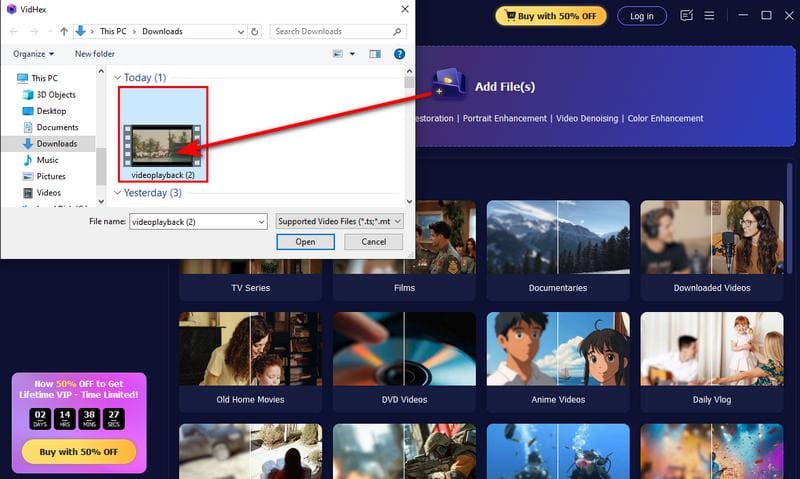Screen dimensions: 800x479
Task: Open the change view dropdown arrow
Action: click(x=352, y=53)
